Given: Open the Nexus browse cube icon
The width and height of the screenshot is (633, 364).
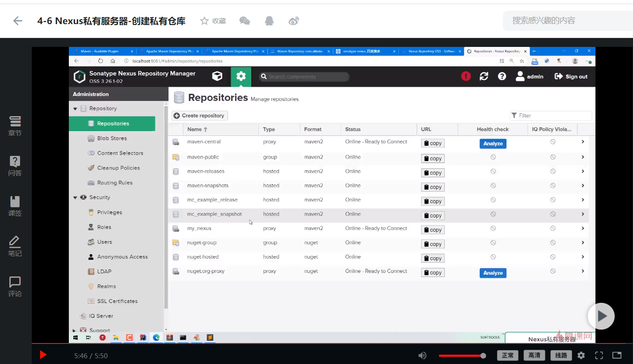Looking at the screenshot, I should [217, 76].
